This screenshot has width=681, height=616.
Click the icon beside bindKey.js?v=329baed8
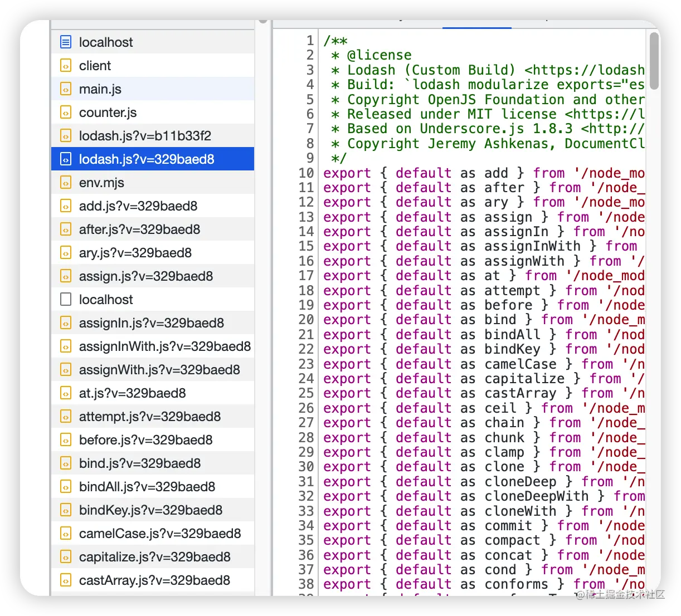point(66,510)
